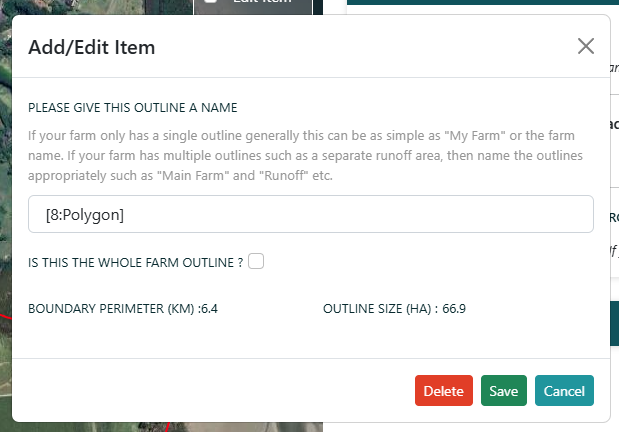619x432 pixels.
Task: Toggle the checkbox beside the Edit Item label
Action: tap(210, 1)
